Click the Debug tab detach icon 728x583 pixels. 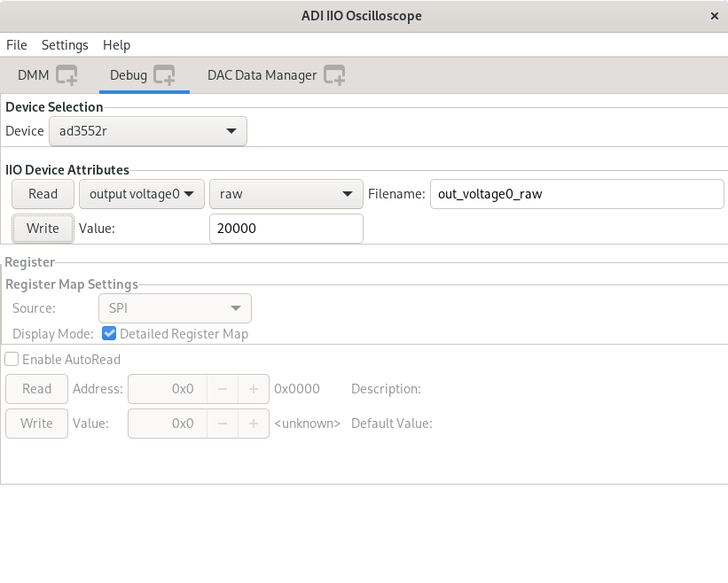(x=164, y=75)
